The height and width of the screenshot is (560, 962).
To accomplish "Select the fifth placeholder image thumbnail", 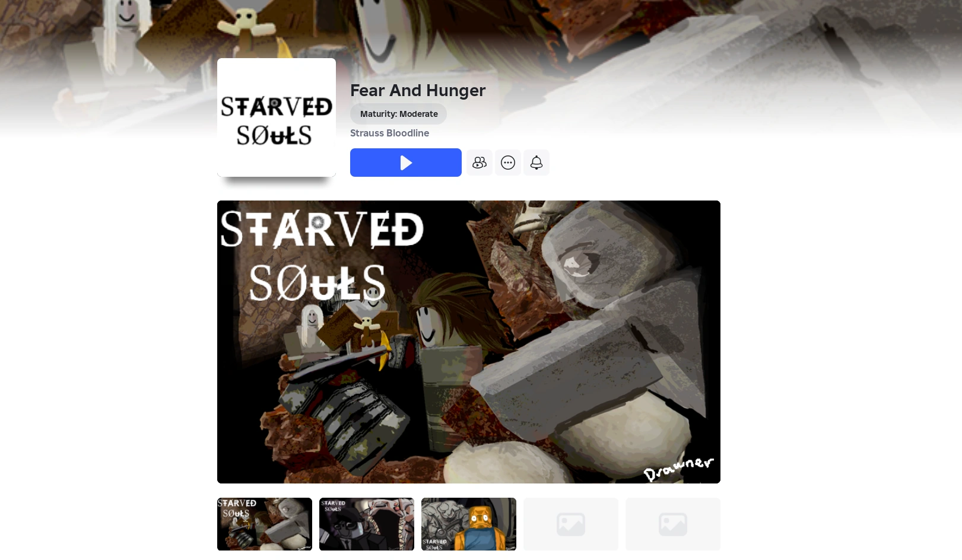I will (x=673, y=524).
